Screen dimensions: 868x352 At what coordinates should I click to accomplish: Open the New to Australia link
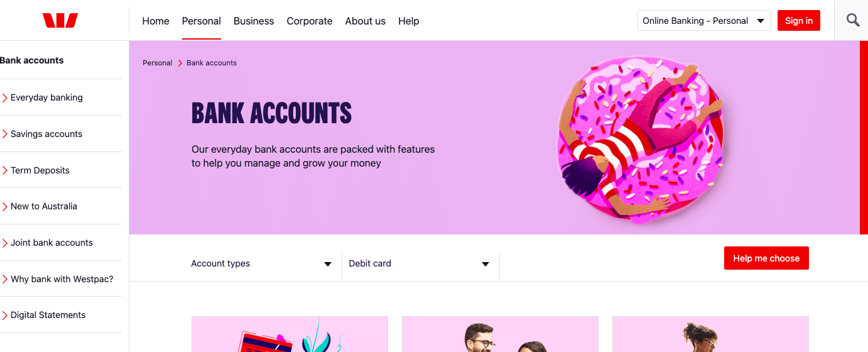tap(44, 206)
